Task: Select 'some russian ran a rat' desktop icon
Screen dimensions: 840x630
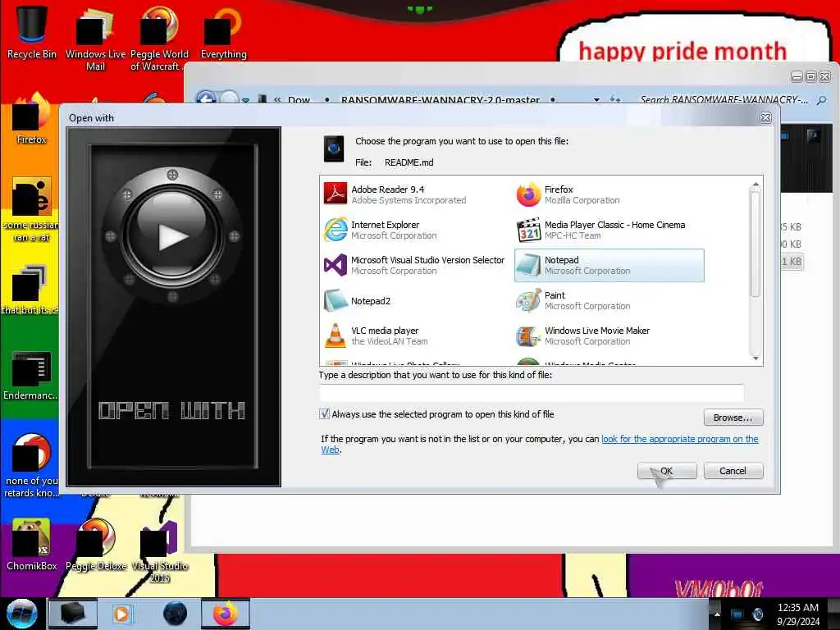Action: click(30, 209)
